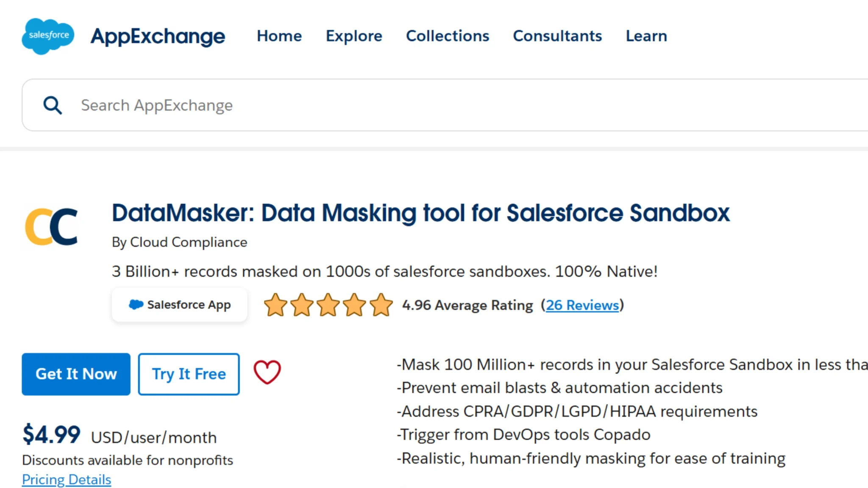Click the fifth rating star
This screenshot has height=488, width=868.
pyautogui.click(x=381, y=305)
